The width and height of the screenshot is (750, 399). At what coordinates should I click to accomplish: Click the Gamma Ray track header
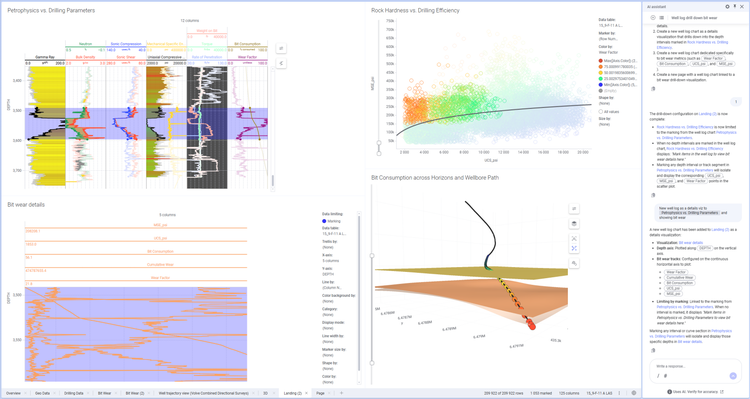point(45,57)
